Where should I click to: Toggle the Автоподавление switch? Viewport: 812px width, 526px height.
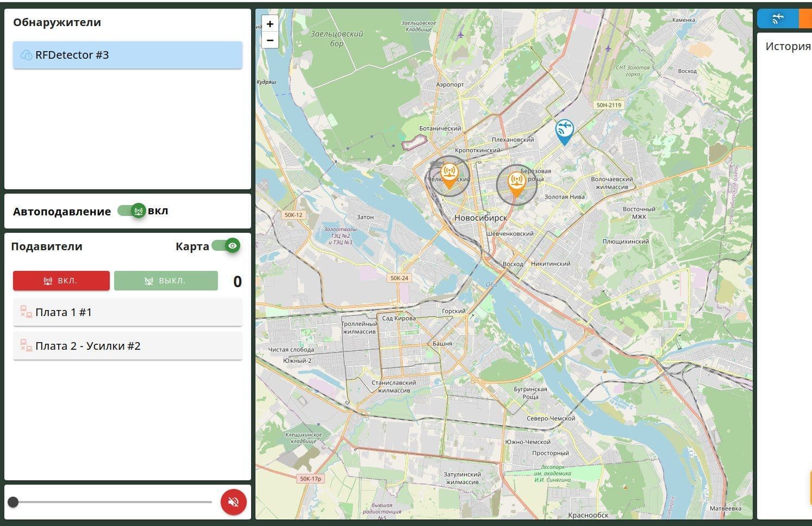coord(132,211)
